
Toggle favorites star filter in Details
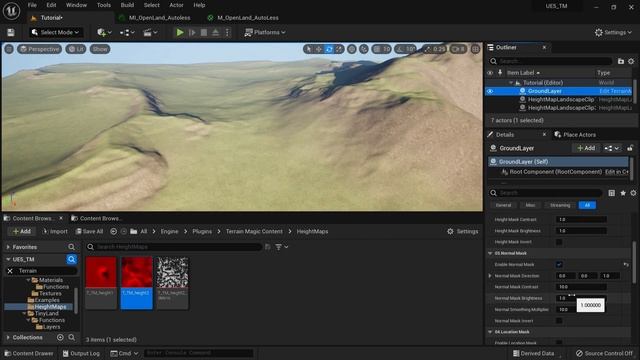(623, 193)
